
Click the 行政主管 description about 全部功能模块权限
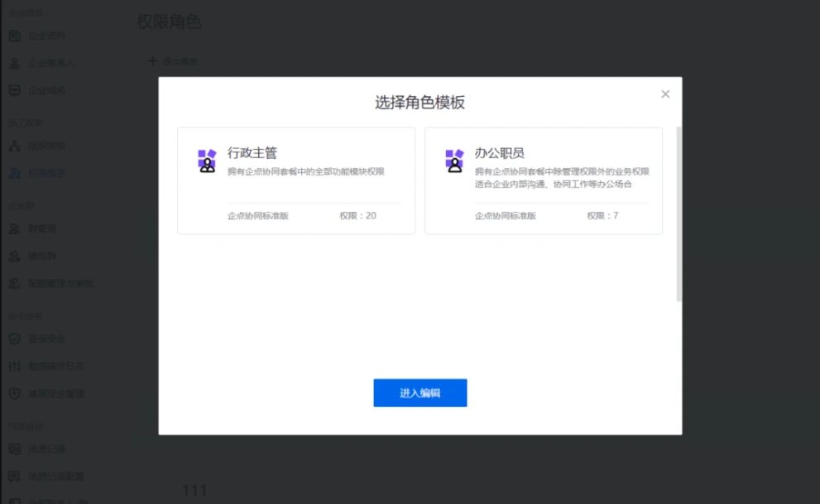tap(306, 171)
